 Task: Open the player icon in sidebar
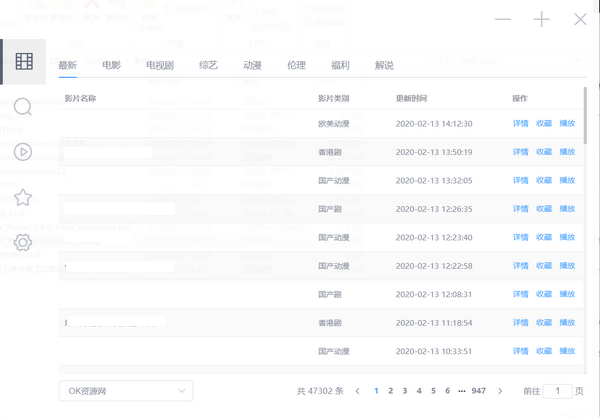[x=23, y=152]
